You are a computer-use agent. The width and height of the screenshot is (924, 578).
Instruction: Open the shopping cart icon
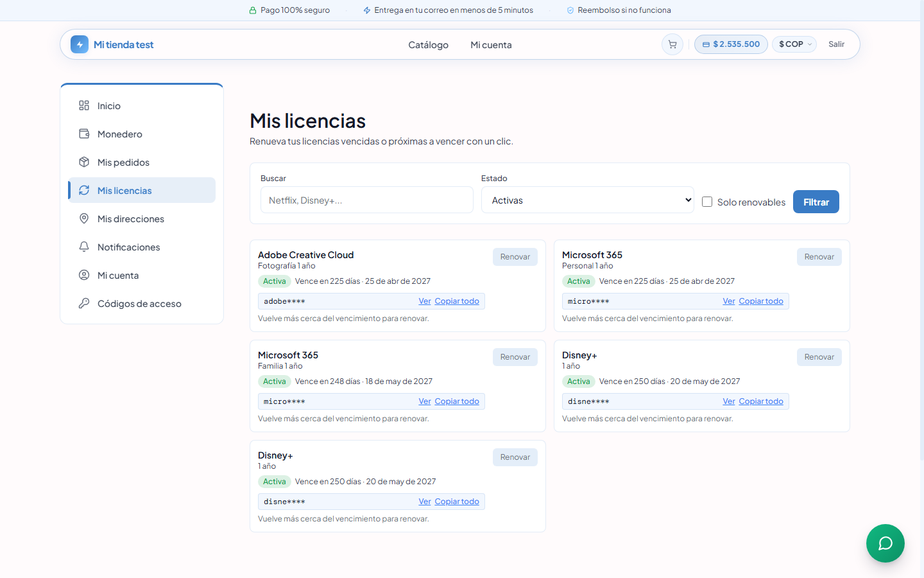point(672,44)
